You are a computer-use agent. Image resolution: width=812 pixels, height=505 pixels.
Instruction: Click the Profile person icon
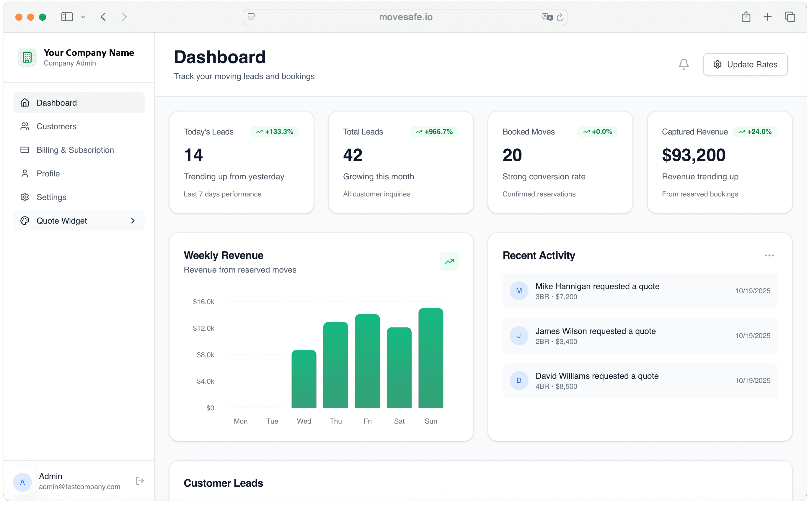pyautogui.click(x=25, y=173)
